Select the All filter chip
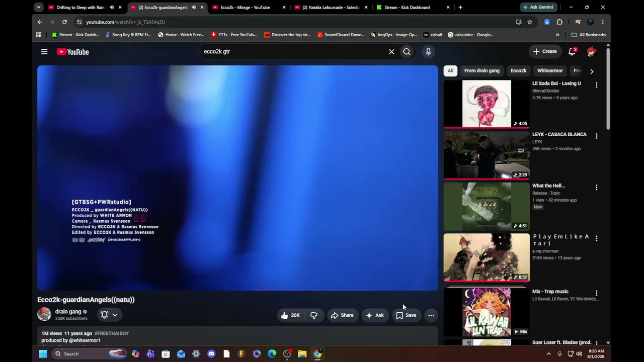The width and height of the screenshot is (644, 362). click(x=450, y=71)
